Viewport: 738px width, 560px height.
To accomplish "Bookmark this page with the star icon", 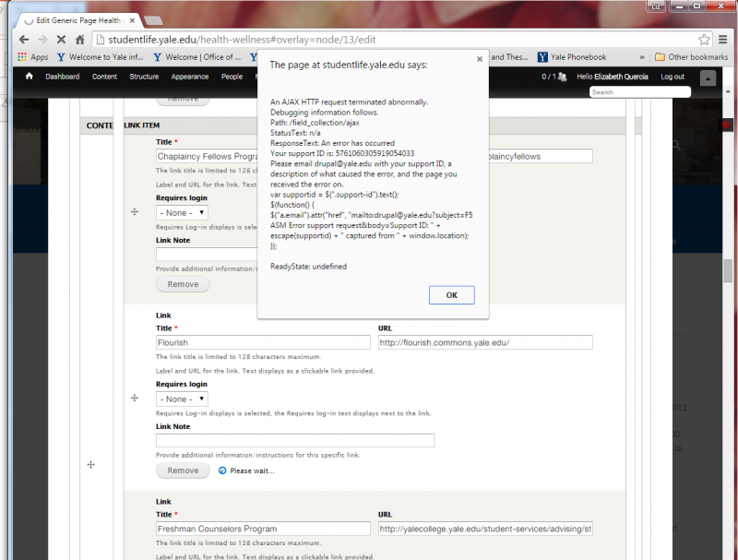I will 704,40.
